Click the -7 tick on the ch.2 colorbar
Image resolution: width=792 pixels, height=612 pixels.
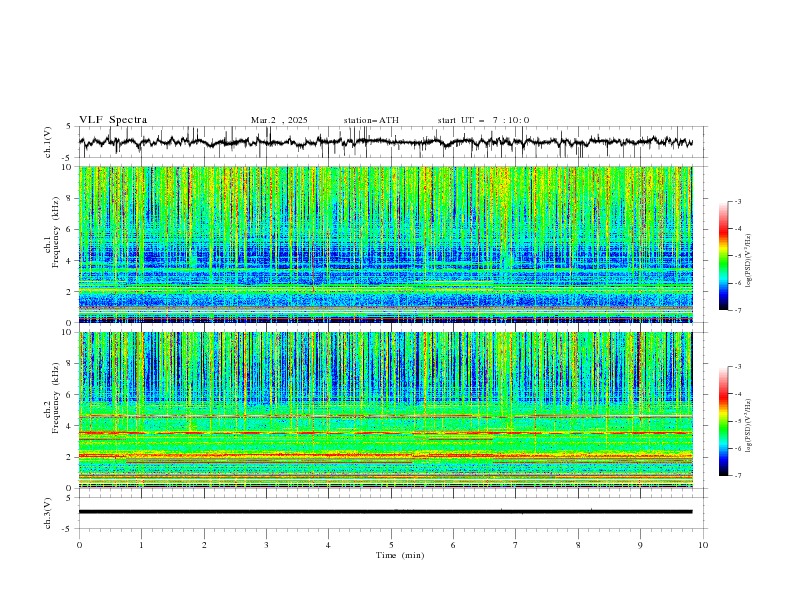pyautogui.click(x=737, y=476)
